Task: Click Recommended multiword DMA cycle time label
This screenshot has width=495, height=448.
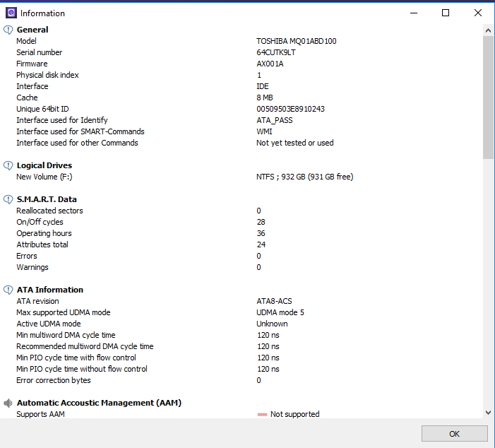Action: point(85,346)
